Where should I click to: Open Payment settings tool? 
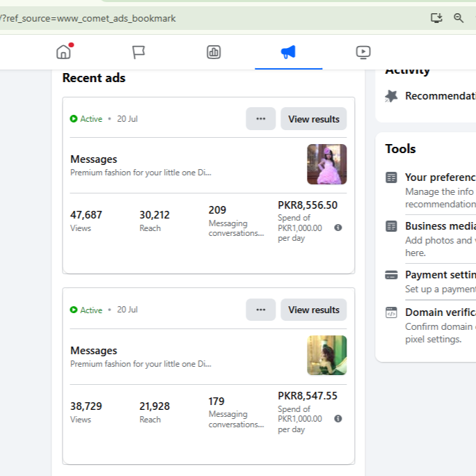(440, 275)
